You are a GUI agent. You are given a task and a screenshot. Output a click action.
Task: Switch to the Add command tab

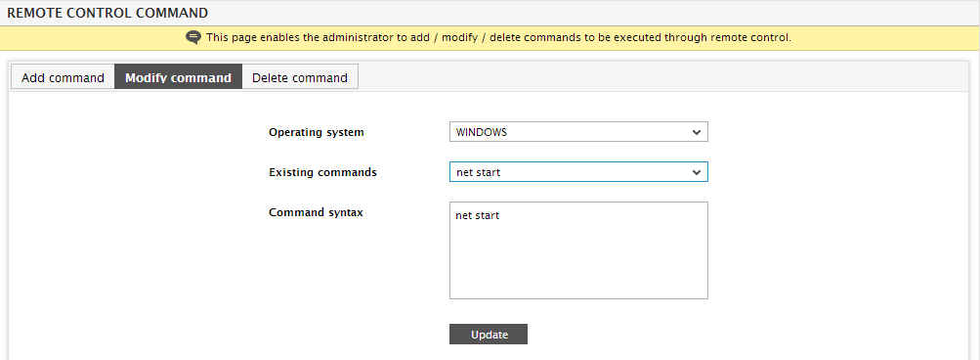(63, 77)
